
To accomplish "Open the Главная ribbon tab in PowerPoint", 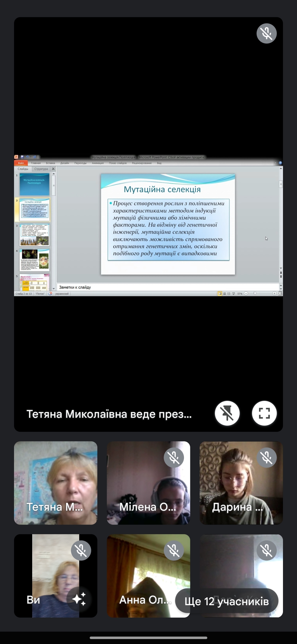I will tap(36, 163).
